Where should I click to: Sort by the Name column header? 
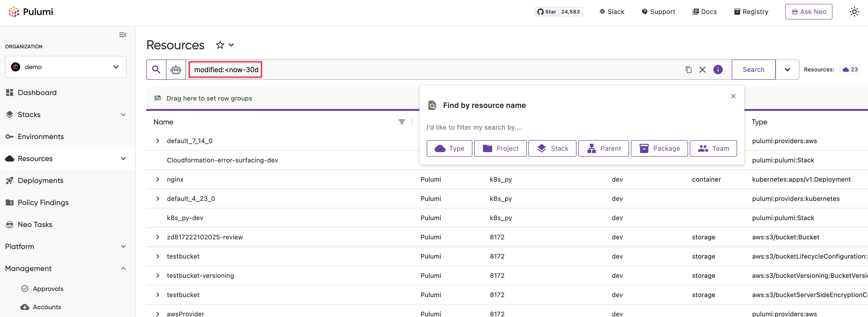(x=164, y=122)
